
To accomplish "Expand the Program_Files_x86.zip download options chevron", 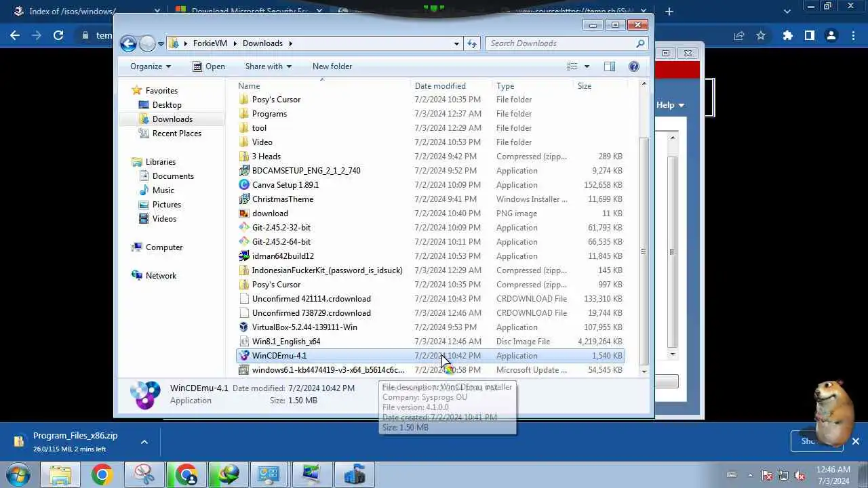I will 144,442.
